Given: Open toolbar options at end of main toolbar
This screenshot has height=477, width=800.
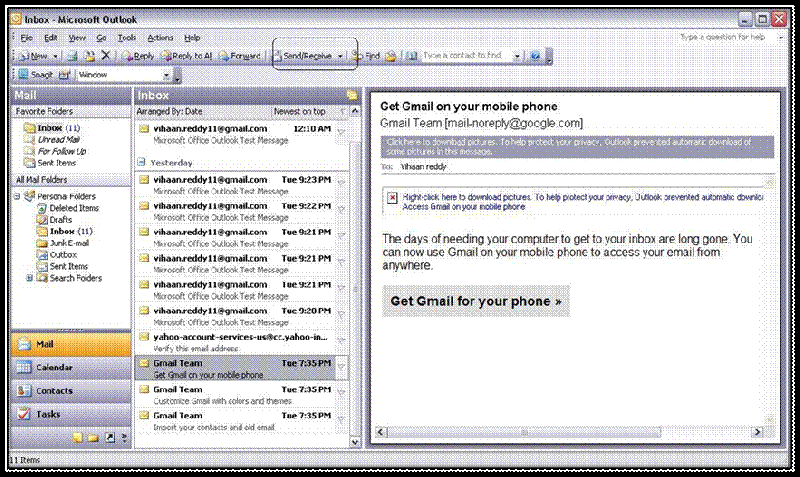Looking at the screenshot, I should tap(549, 56).
